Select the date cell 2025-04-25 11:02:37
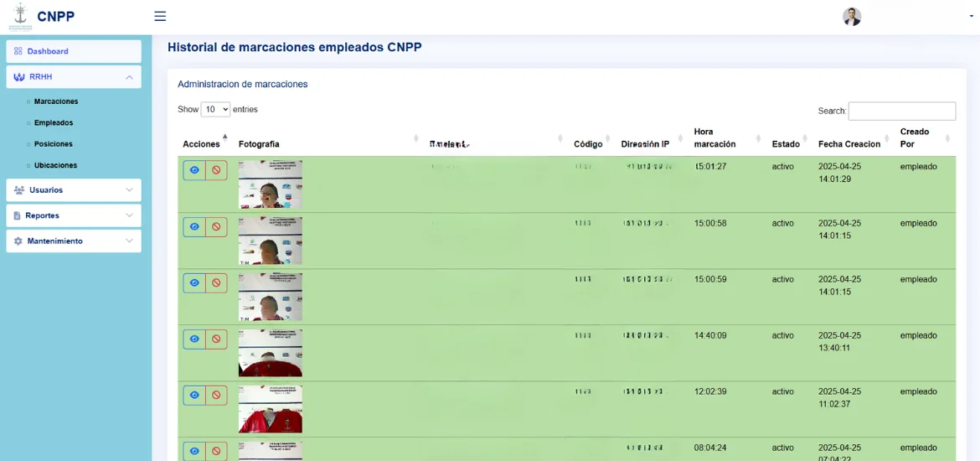This screenshot has width=980, height=461. click(840, 398)
